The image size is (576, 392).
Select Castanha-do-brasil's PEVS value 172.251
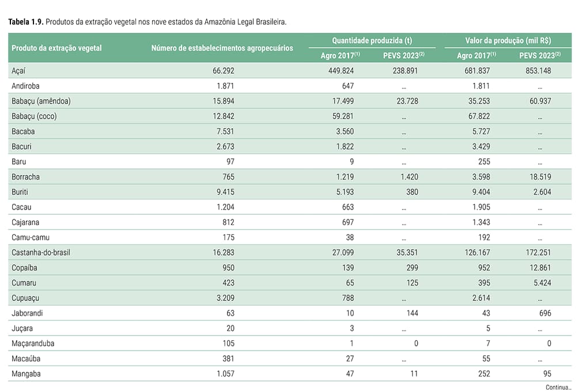(537, 253)
